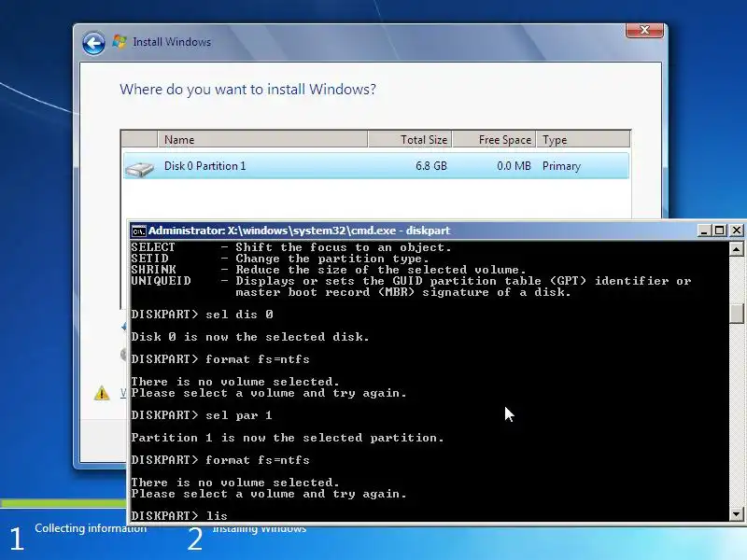Select the Disk 0 Partition 1 row

point(376,166)
